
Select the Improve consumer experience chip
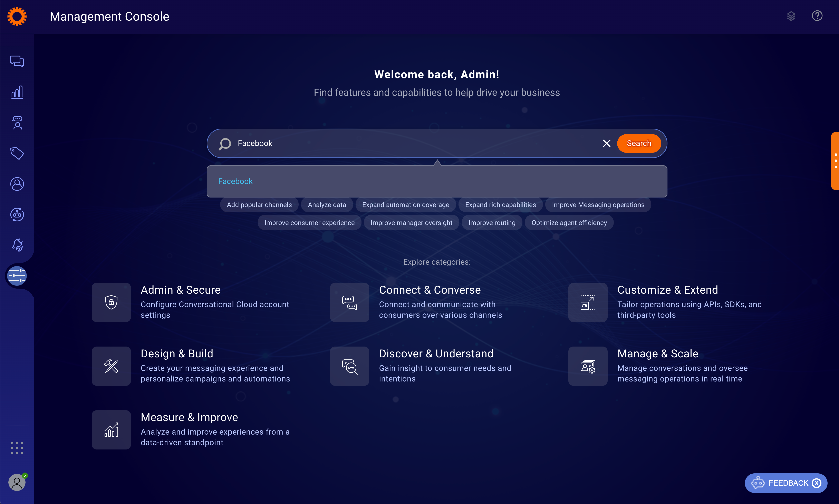click(x=309, y=223)
